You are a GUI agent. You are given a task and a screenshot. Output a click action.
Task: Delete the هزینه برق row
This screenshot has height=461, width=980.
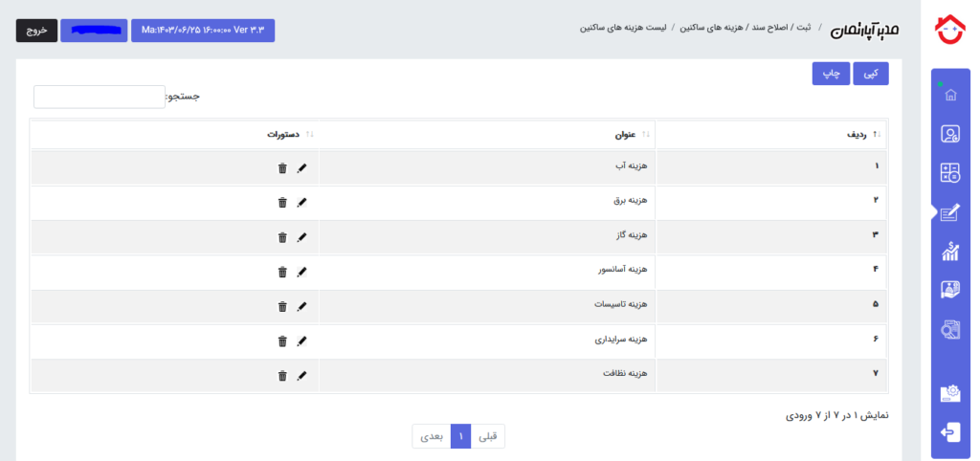tap(282, 203)
